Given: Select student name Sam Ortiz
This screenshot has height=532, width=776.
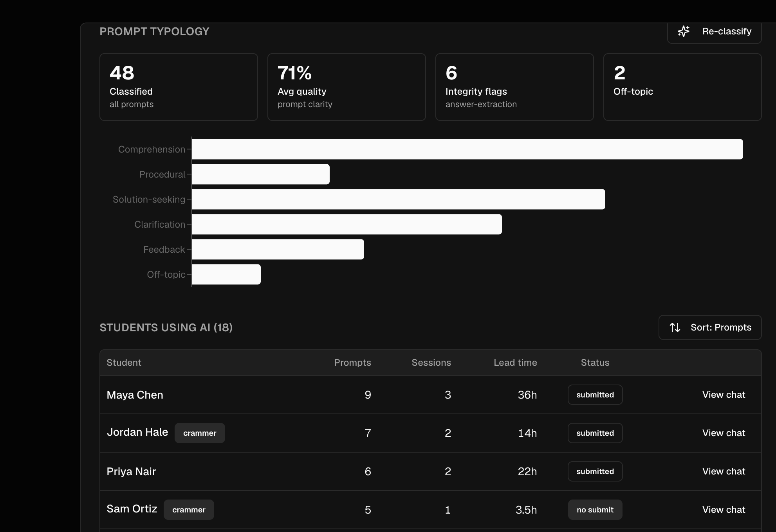Looking at the screenshot, I should click(x=132, y=509).
